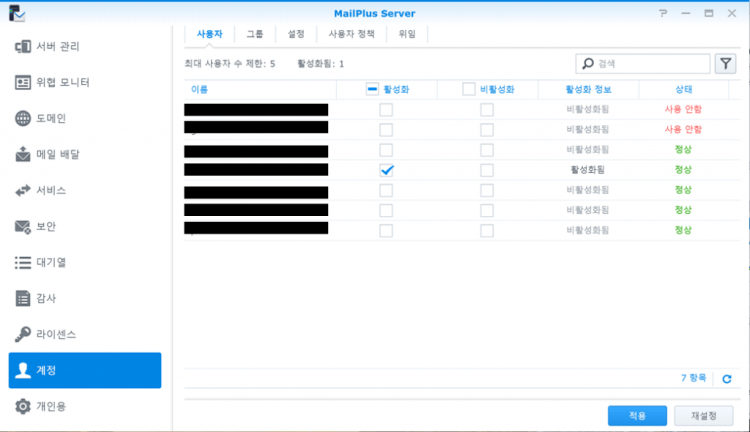Switch to the 그룹 tab
The image size is (750, 432).
(255, 34)
